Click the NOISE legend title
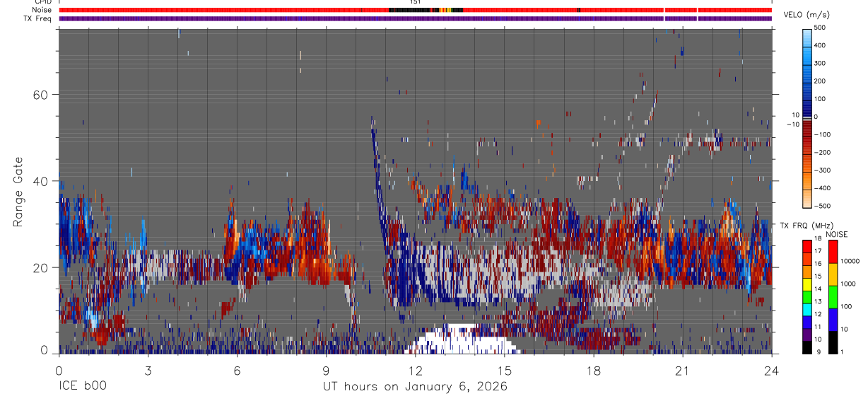Screen dimensions: 868x401 tap(837, 234)
